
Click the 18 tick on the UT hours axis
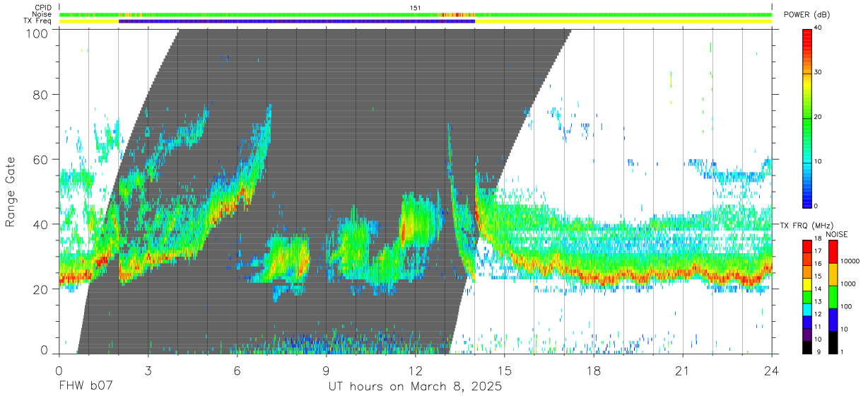point(594,370)
